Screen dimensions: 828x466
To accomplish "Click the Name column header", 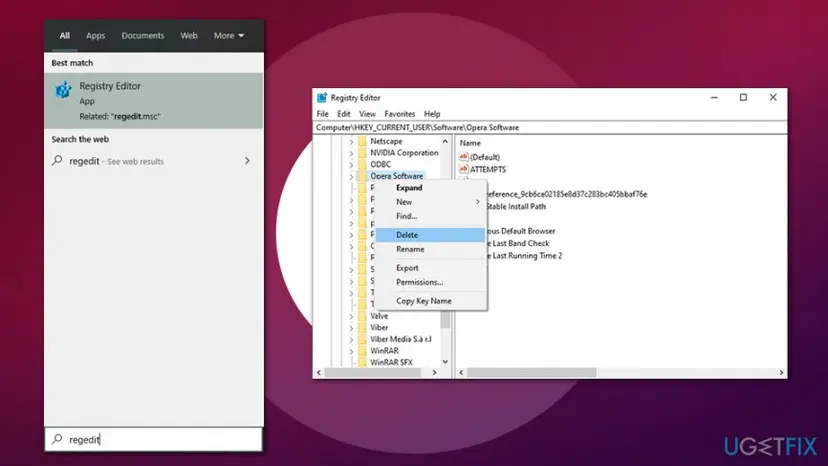I will [470, 143].
